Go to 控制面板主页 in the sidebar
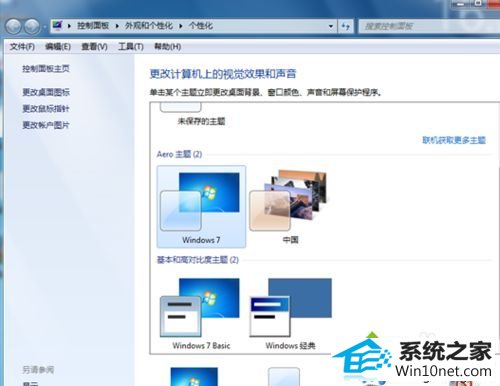The width and height of the screenshot is (500, 386). coord(46,69)
